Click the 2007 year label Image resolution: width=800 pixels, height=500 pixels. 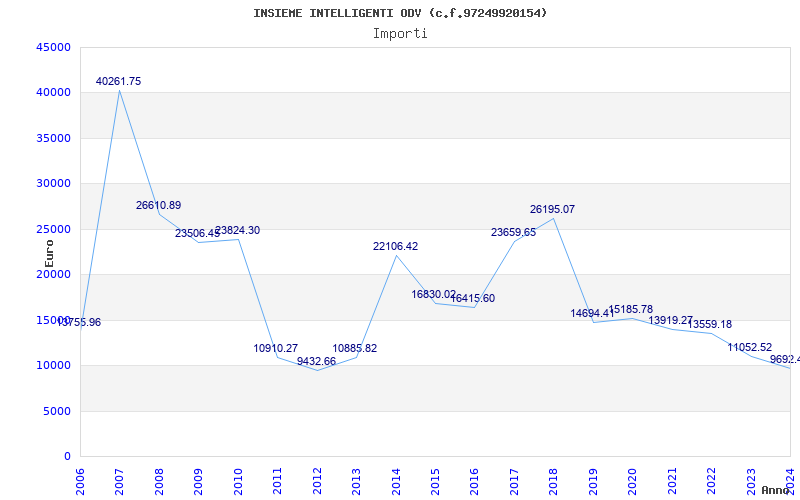point(119,481)
